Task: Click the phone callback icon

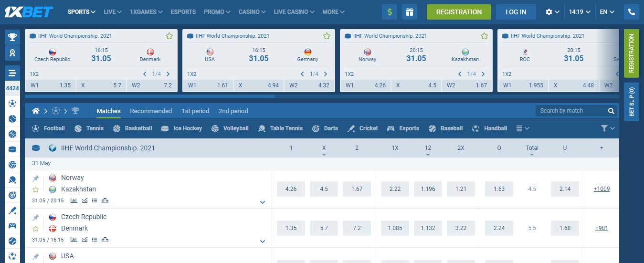Action: point(632,12)
